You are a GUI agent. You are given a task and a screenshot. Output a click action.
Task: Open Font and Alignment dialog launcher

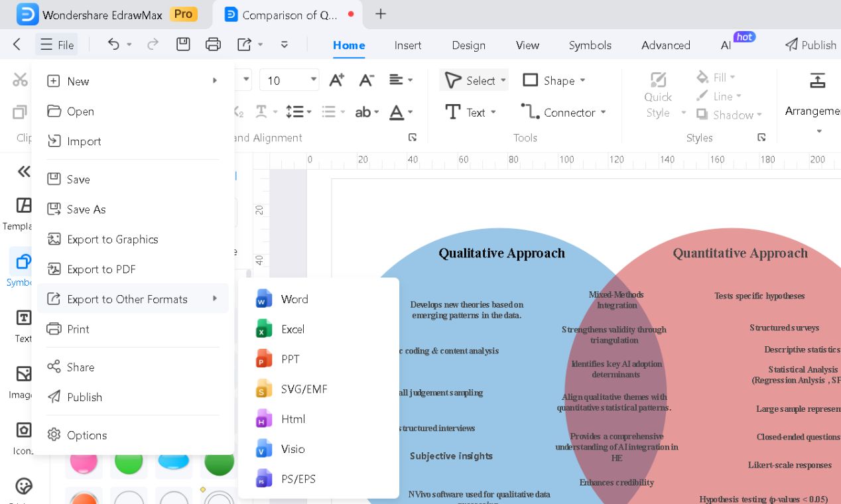[x=413, y=137]
